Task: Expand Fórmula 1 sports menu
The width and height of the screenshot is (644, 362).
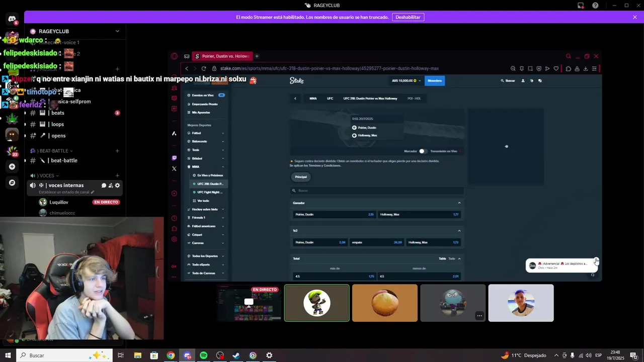Action: (223, 218)
